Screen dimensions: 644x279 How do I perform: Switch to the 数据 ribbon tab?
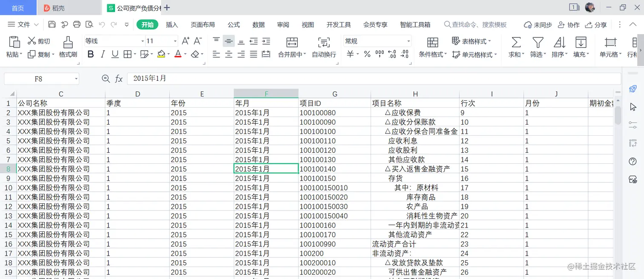258,25
